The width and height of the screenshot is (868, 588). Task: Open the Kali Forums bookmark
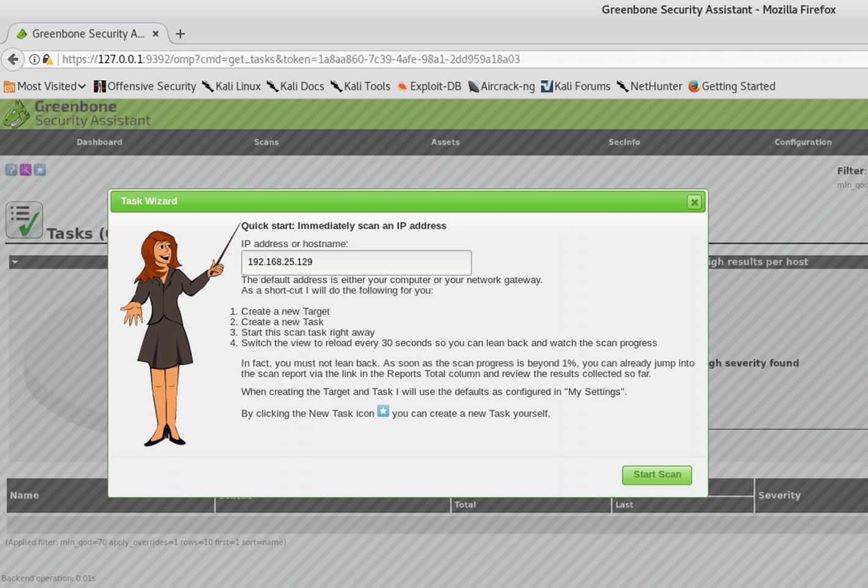(575, 86)
